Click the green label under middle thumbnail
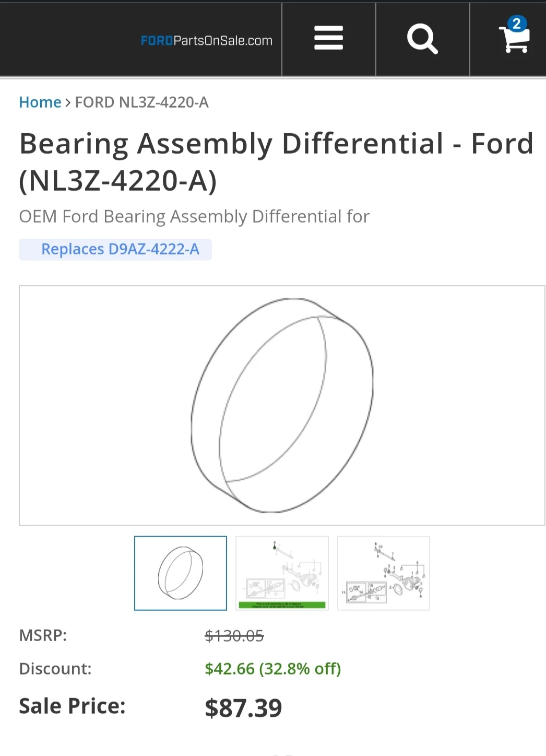Screen dimensions: 546x756 (282, 604)
